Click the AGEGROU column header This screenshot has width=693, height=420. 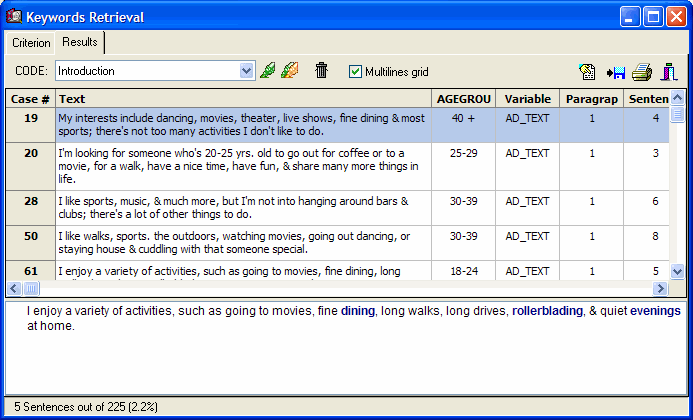point(463,99)
